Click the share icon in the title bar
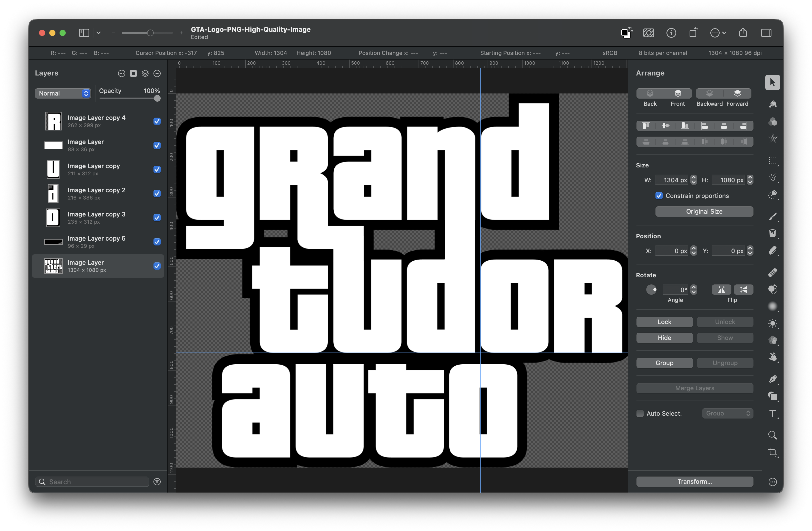The height and width of the screenshot is (531, 812). (743, 33)
